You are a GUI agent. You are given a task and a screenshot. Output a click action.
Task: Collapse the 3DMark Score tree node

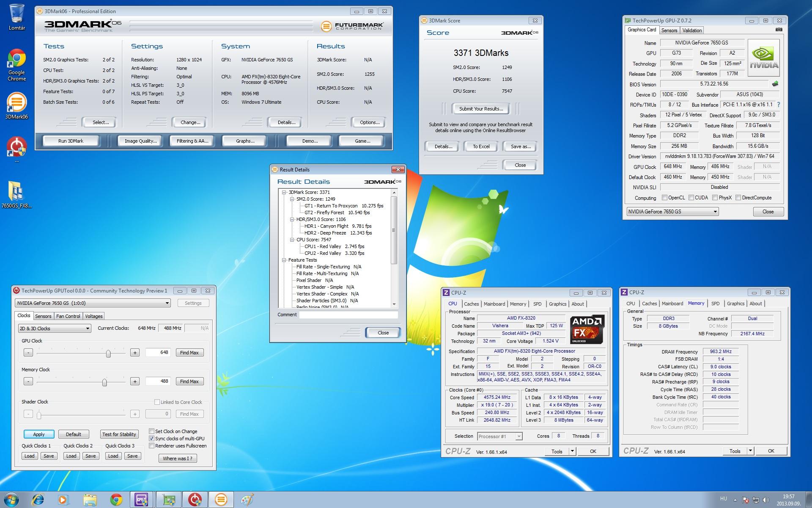(x=284, y=192)
